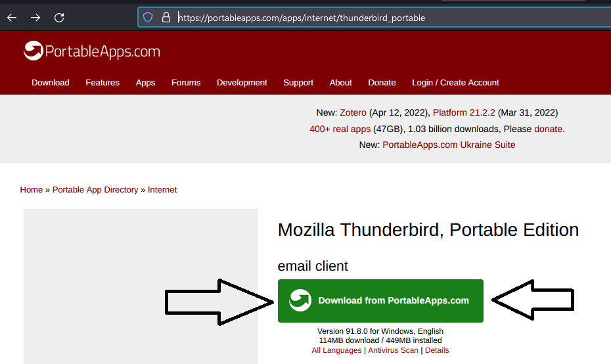Viewport: 611px width, 364px height.
Task: Select Support in the navigation bar
Action: 298,83
